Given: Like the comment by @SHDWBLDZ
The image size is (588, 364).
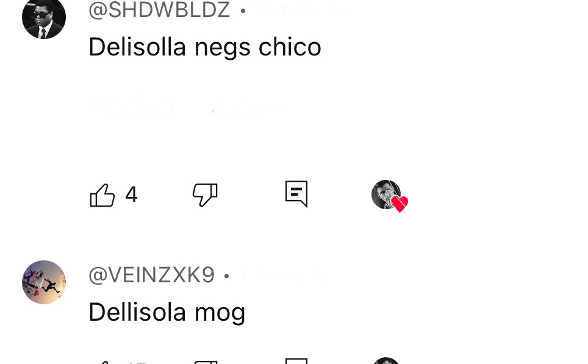Looking at the screenshot, I should (x=102, y=195).
